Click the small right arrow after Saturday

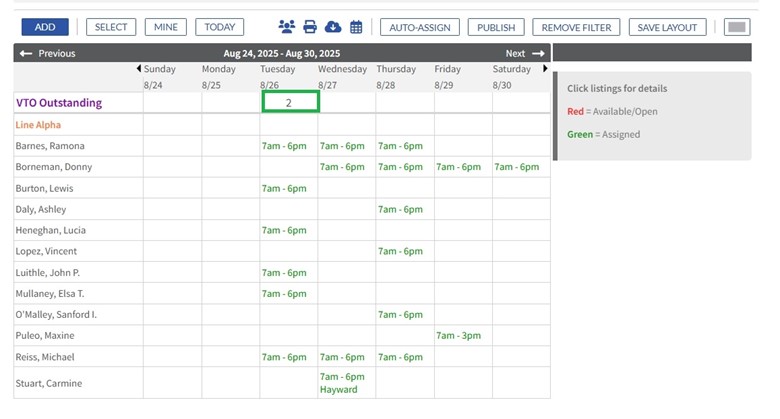click(x=545, y=69)
